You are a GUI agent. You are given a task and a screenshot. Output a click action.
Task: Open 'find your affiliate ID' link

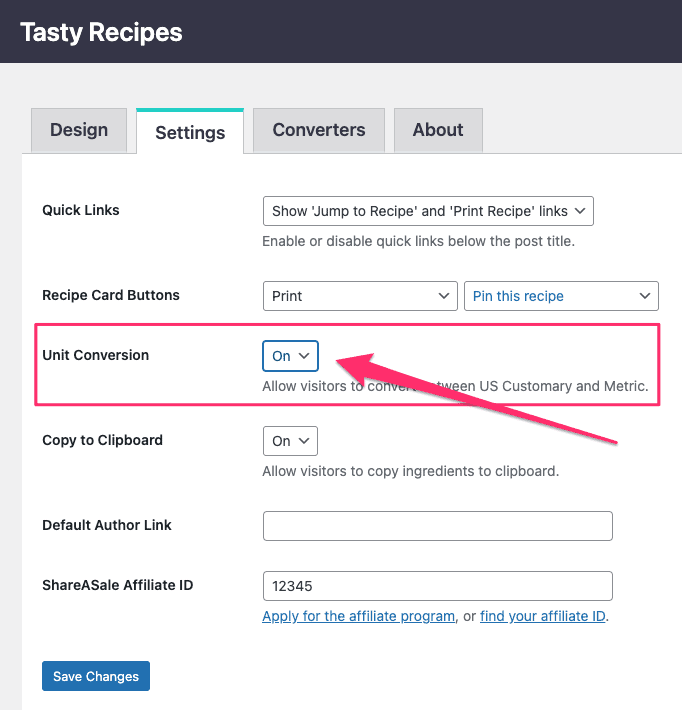coord(543,616)
